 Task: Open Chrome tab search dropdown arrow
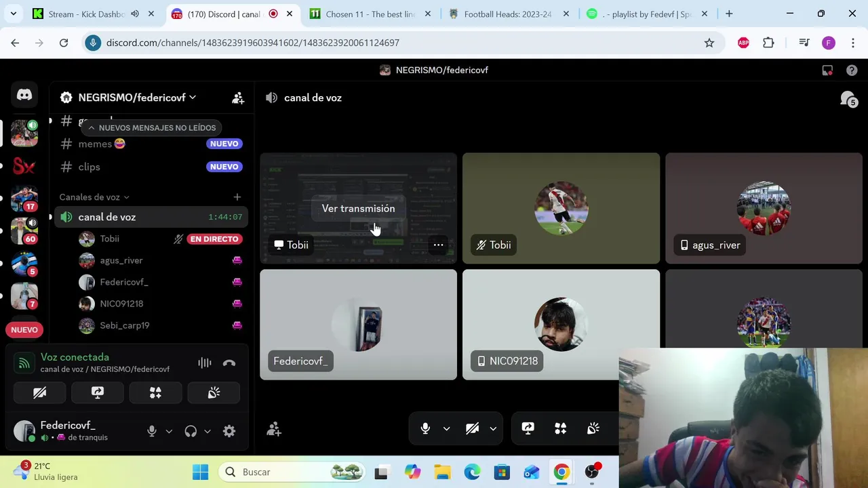pyautogui.click(x=14, y=14)
